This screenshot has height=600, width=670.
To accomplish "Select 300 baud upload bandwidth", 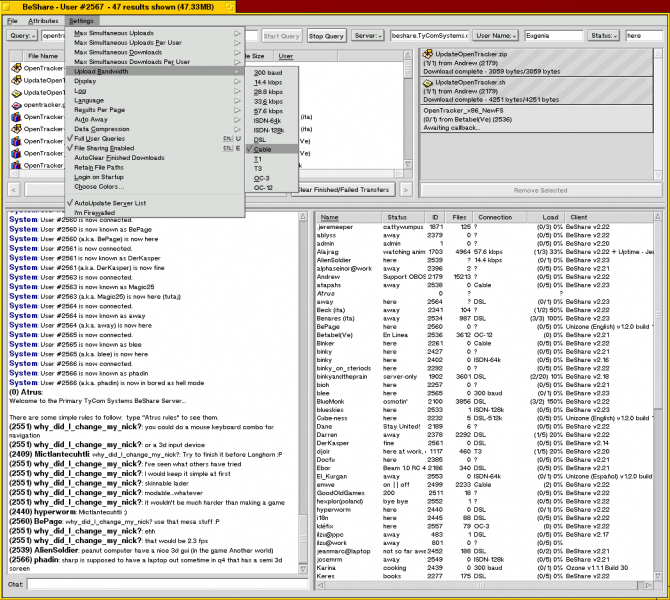I will 272,73.
